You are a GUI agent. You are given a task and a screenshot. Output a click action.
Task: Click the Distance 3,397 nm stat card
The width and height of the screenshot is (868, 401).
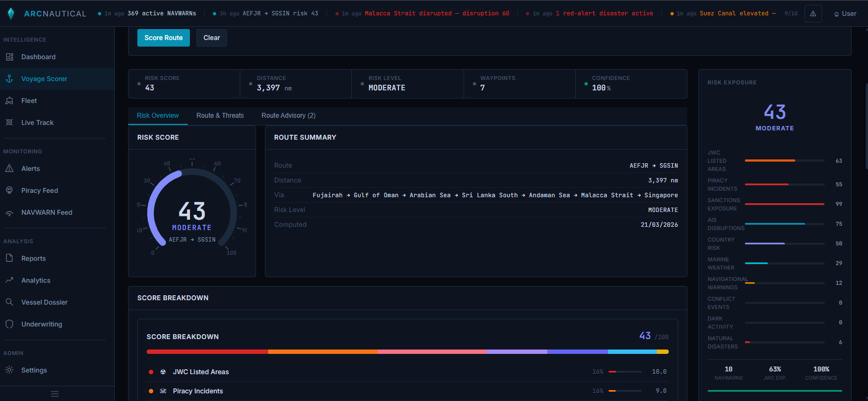pyautogui.click(x=296, y=84)
